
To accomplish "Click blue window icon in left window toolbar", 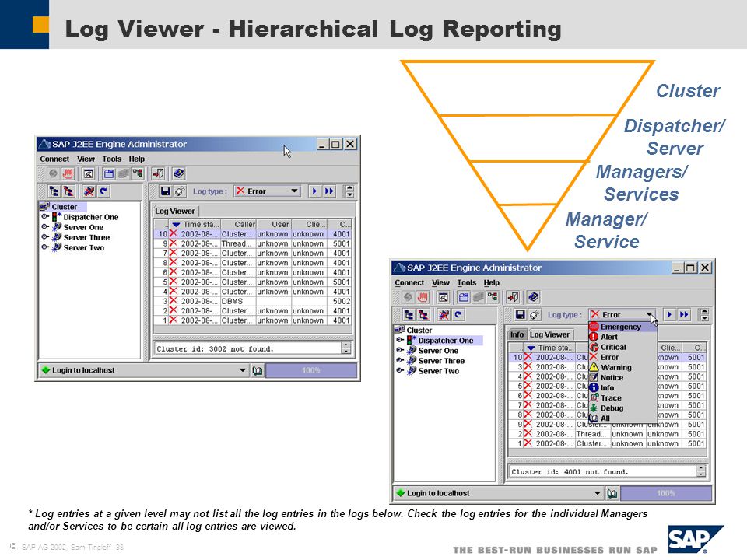I will [109, 173].
